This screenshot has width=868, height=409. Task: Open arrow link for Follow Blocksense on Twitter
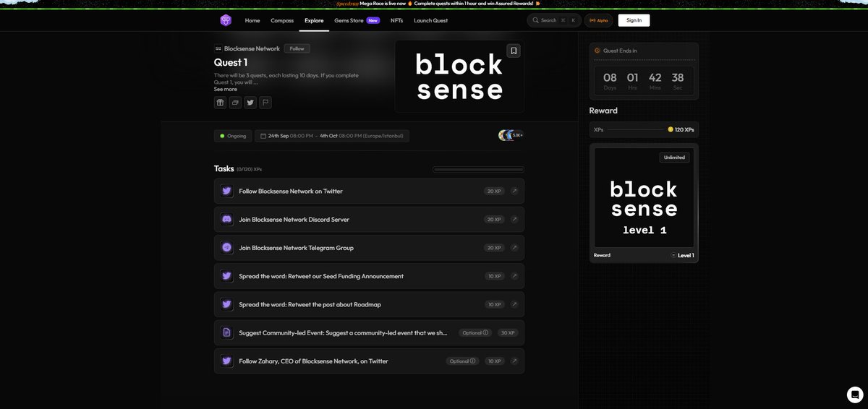pos(514,191)
